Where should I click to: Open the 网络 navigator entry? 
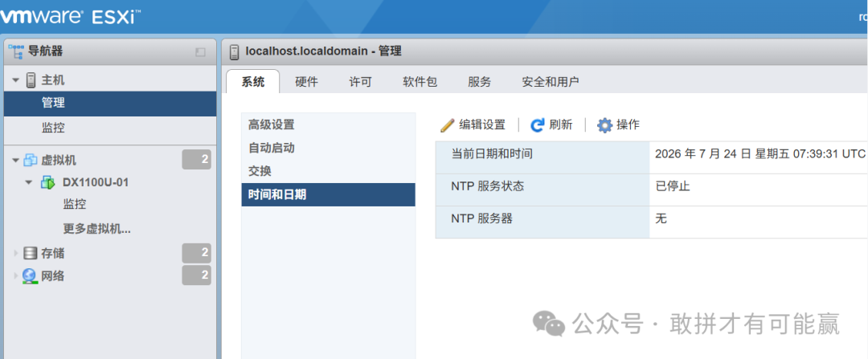click(x=52, y=276)
